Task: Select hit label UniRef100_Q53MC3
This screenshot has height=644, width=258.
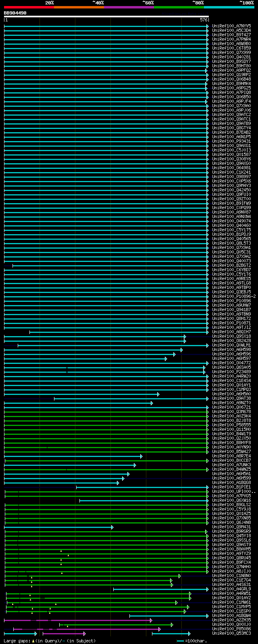Action: [231, 633]
